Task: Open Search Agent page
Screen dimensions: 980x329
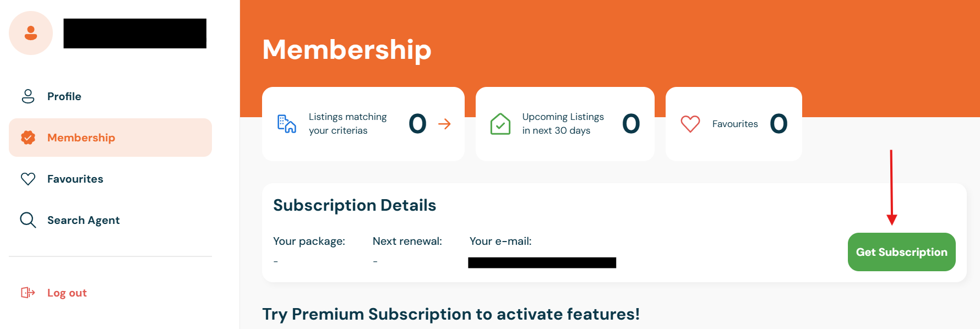Action: [x=84, y=220]
